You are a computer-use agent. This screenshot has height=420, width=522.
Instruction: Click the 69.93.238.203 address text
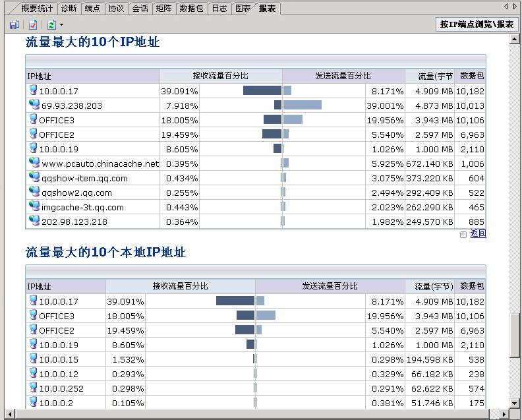point(72,106)
